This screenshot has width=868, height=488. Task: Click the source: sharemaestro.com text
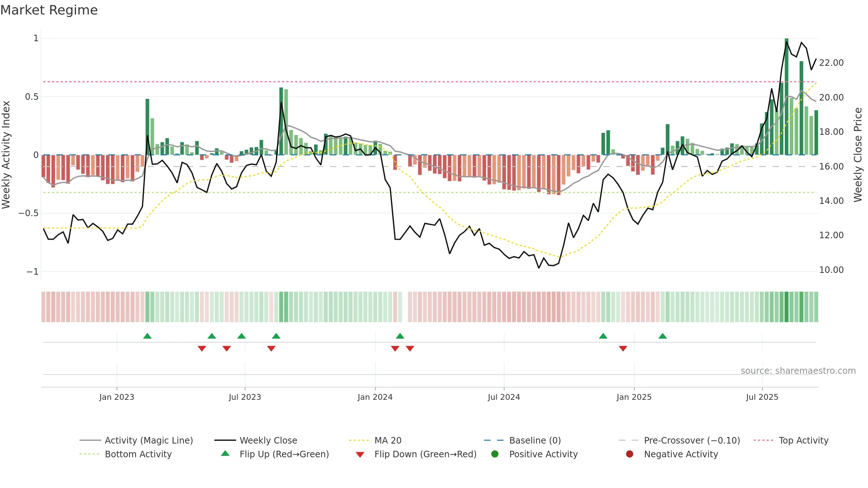tap(798, 371)
